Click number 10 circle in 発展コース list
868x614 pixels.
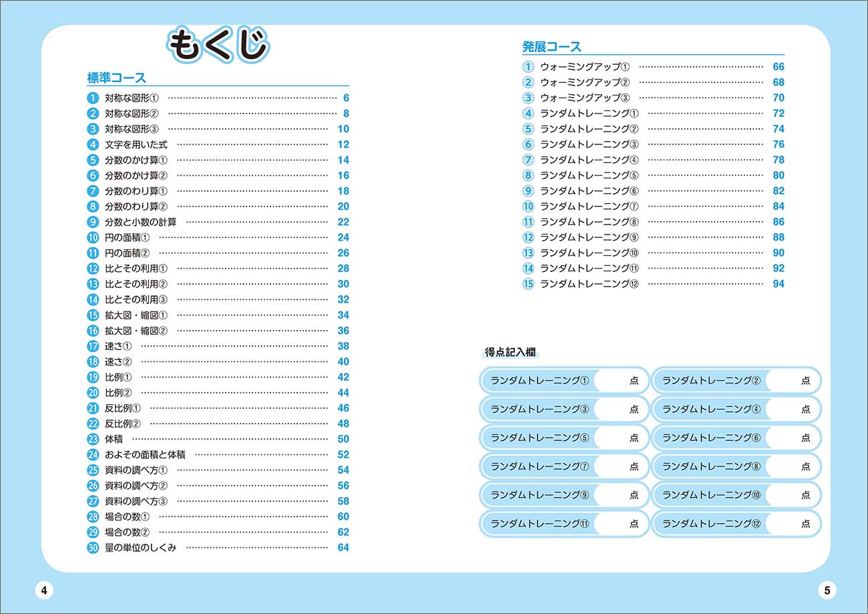click(x=528, y=206)
